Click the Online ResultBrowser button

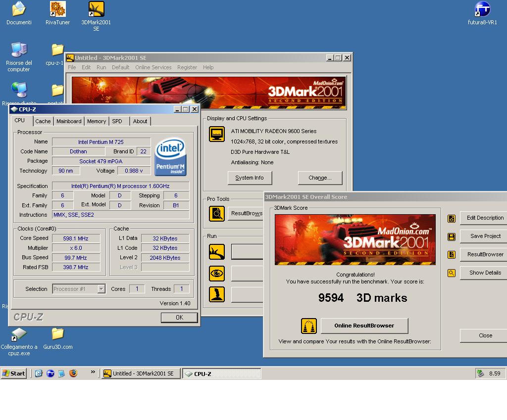pyautogui.click(x=364, y=326)
